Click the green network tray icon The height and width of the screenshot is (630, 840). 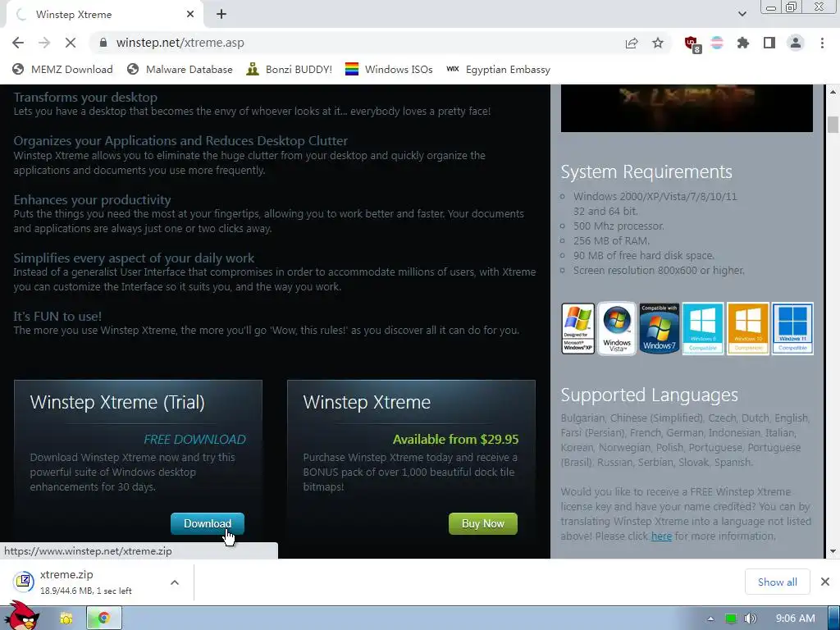pos(730,619)
